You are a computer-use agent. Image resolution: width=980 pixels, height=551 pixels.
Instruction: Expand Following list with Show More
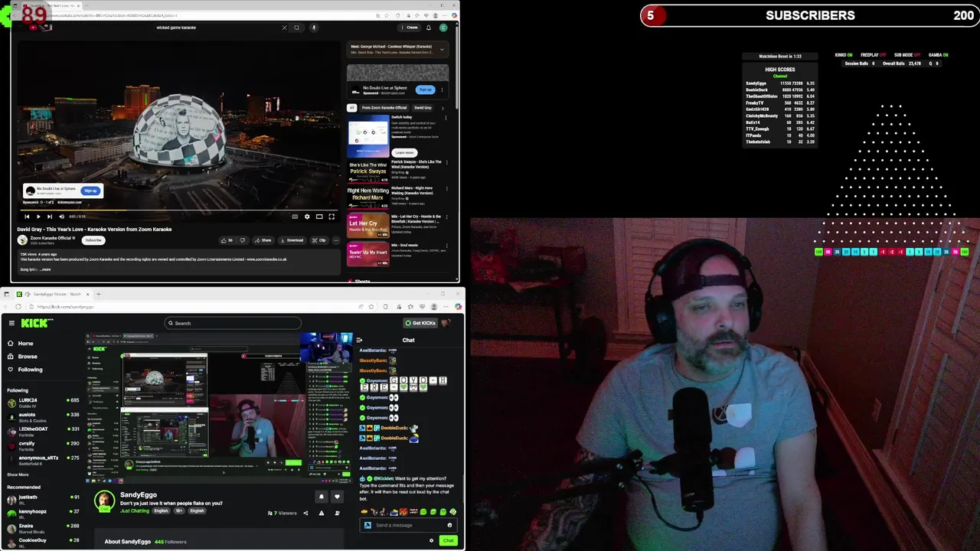click(18, 474)
